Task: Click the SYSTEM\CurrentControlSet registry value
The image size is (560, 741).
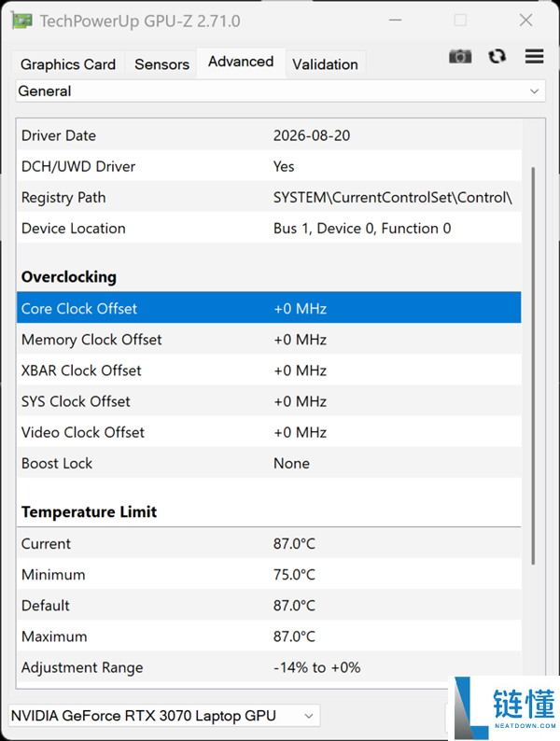Action: [393, 198]
